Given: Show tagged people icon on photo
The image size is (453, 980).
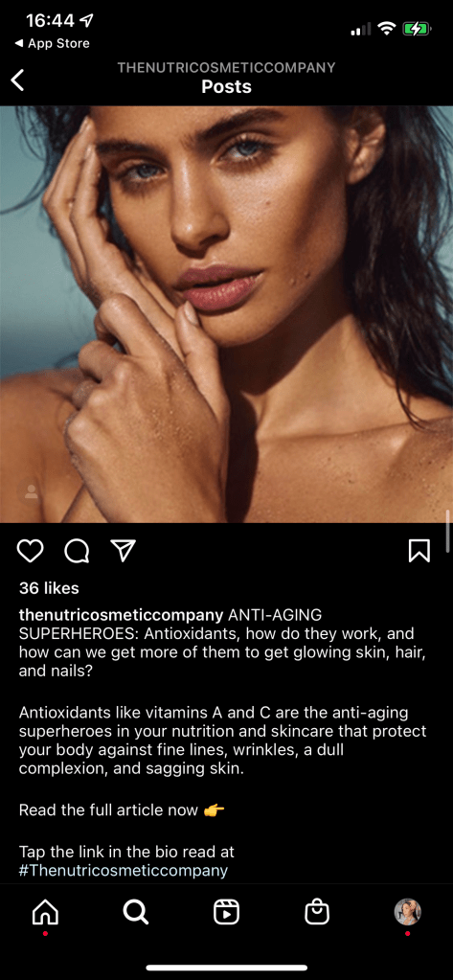Looking at the screenshot, I should [32, 493].
